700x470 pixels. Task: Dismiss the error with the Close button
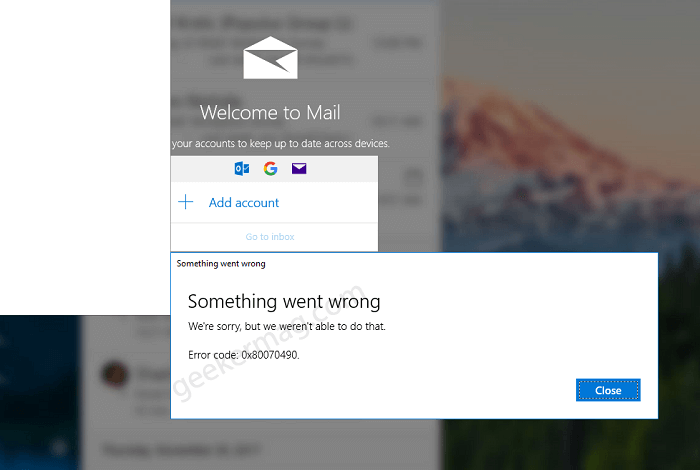coord(608,390)
